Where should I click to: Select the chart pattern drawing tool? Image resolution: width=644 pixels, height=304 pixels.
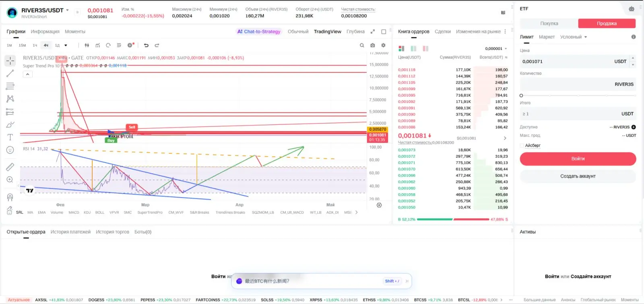click(x=10, y=99)
